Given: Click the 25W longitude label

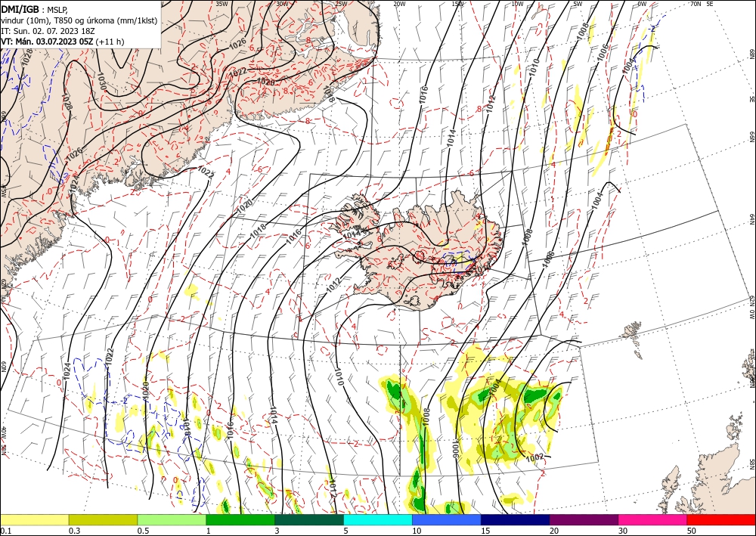Looking at the screenshot, I should point(341,4).
